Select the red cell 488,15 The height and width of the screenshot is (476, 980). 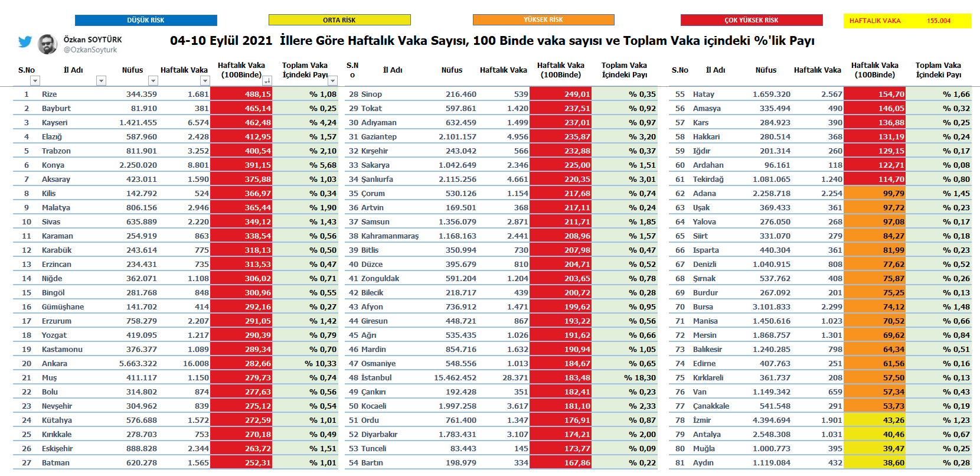pos(241,94)
